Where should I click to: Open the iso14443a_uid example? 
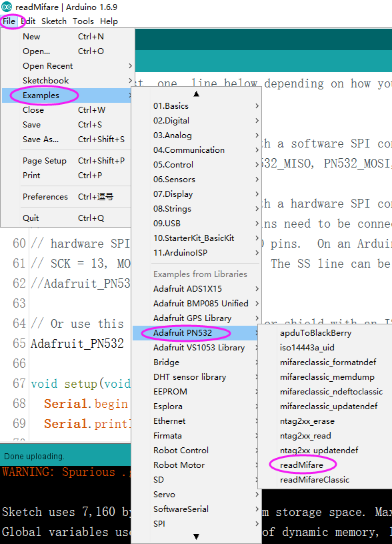click(x=325, y=347)
